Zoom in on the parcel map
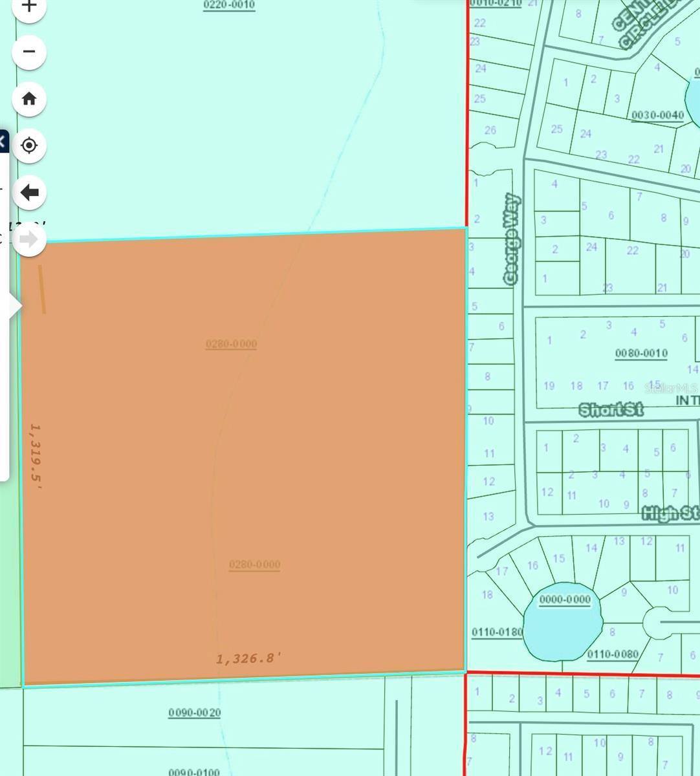The width and height of the screenshot is (700, 776). tap(29, 6)
